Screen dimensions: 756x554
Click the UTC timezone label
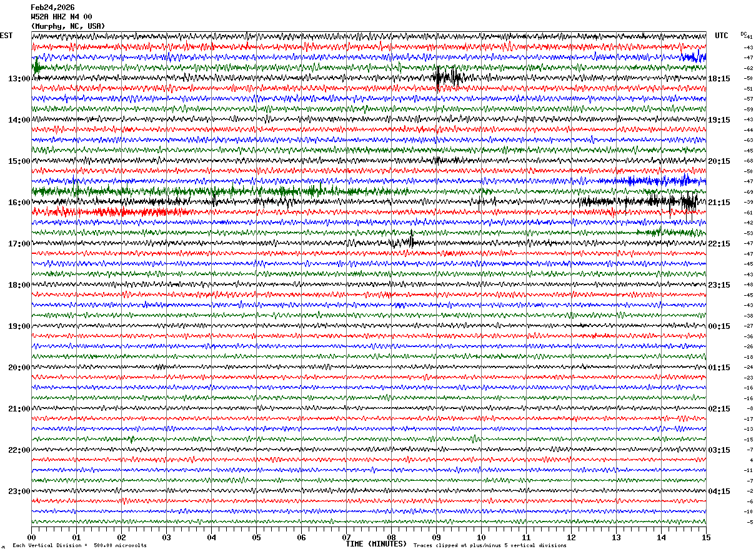tap(722, 36)
